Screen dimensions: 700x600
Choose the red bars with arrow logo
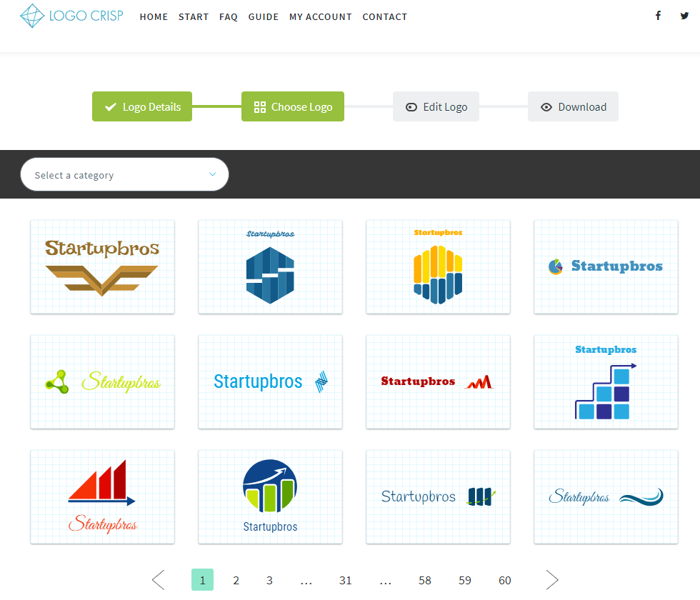tap(102, 497)
